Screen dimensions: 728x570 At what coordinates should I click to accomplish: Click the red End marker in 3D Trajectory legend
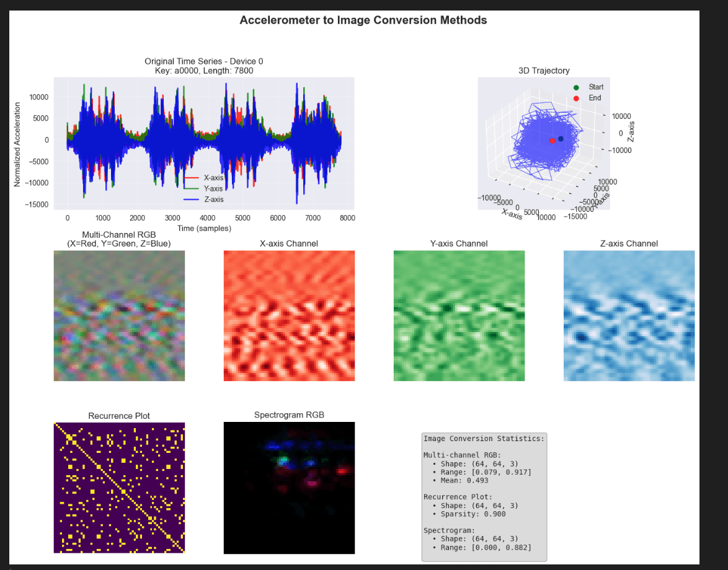576,98
